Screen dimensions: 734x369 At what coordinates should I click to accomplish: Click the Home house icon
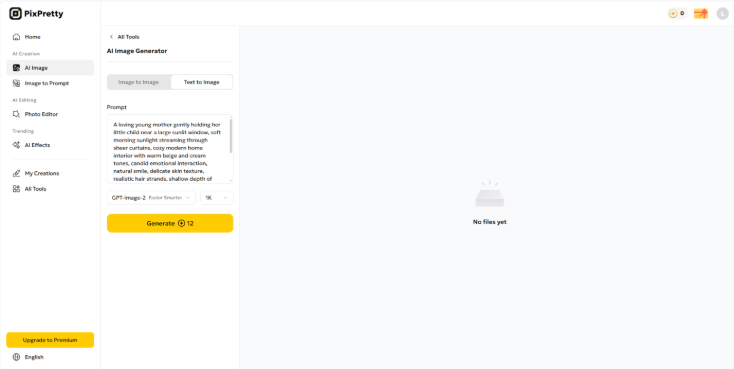tap(16, 37)
